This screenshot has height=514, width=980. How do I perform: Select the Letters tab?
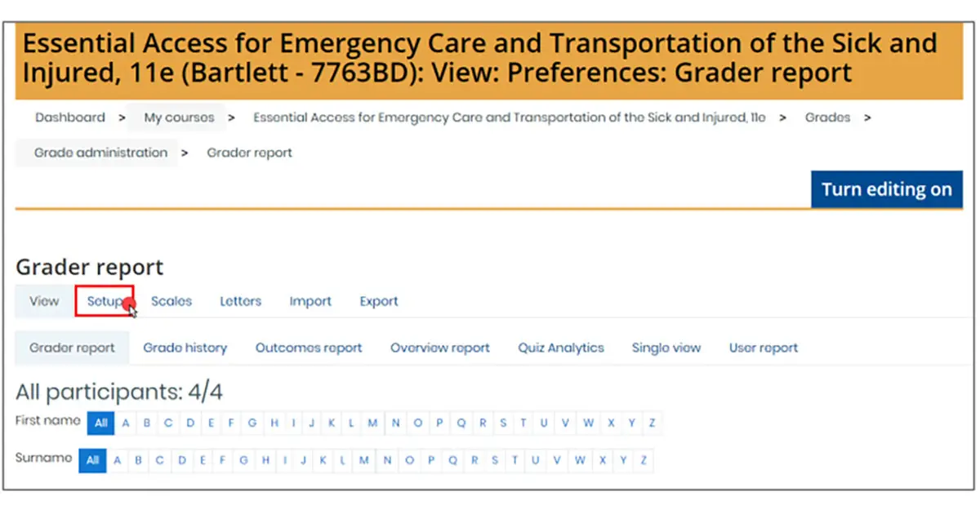pos(240,301)
